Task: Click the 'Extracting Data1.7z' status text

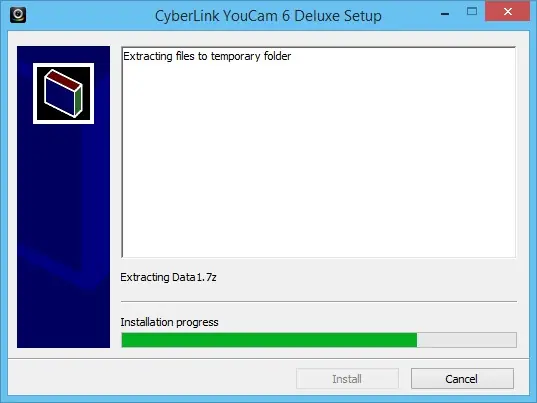Action: click(x=168, y=277)
